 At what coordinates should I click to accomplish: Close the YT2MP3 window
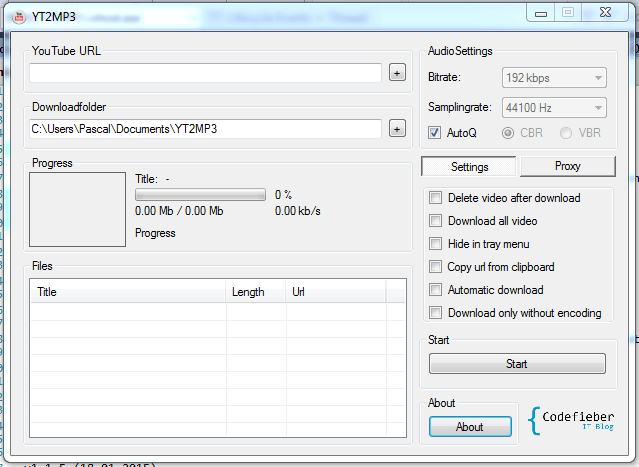606,13
